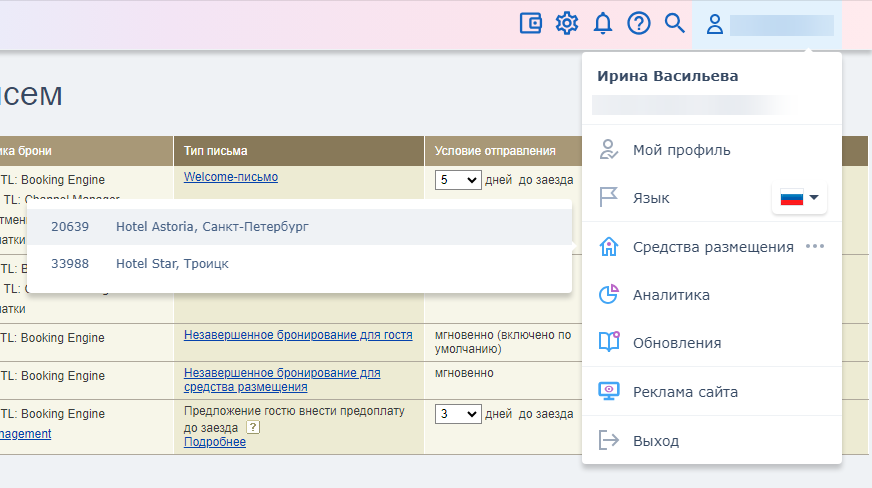The image size is (872, 488).
Task: Click the Обновления book icon
Action: click(608, 342)
